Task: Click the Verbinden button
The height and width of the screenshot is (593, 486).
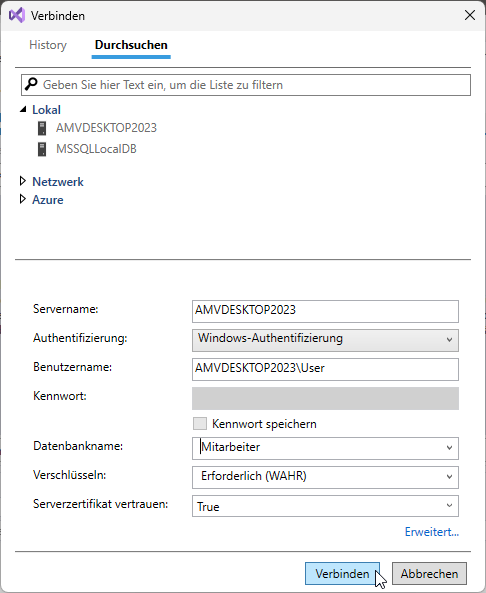Action: coord(342,573)
